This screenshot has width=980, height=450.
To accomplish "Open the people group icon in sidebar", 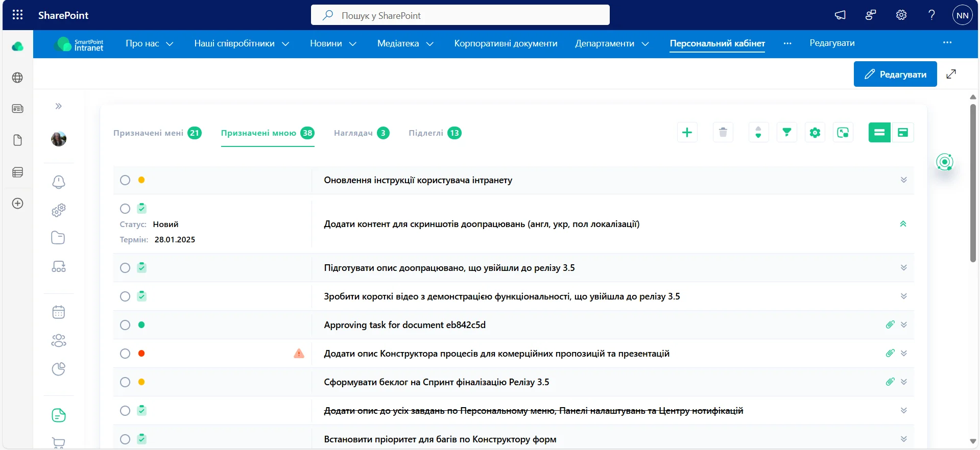I will tap(59, 340).
